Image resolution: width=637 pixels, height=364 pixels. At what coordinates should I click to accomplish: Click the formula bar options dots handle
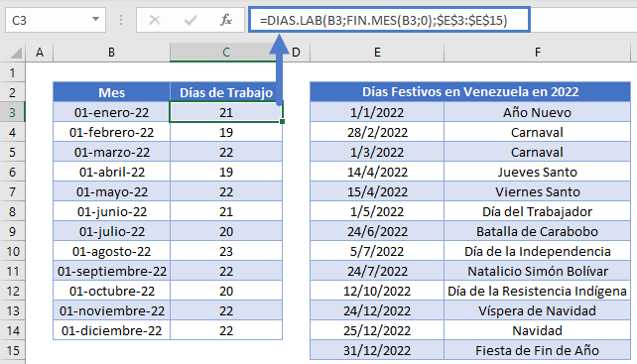pyautogui.click(x=121, y=20)
